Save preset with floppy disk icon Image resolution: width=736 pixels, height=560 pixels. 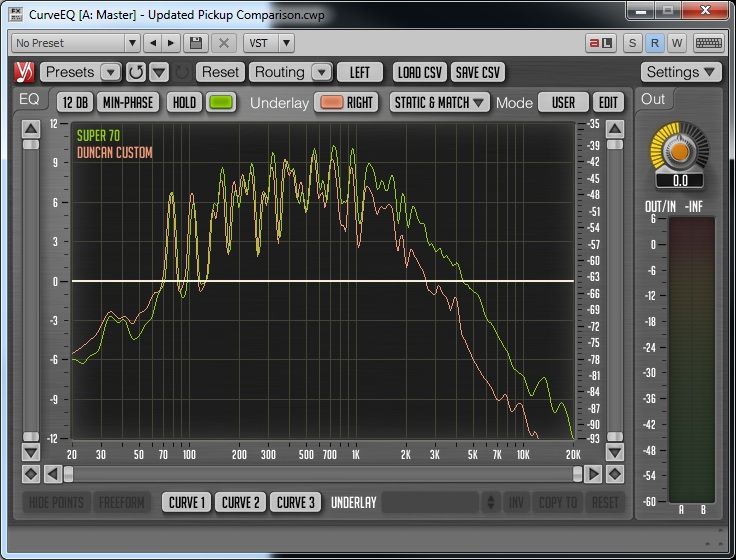(x=196, y=43)
